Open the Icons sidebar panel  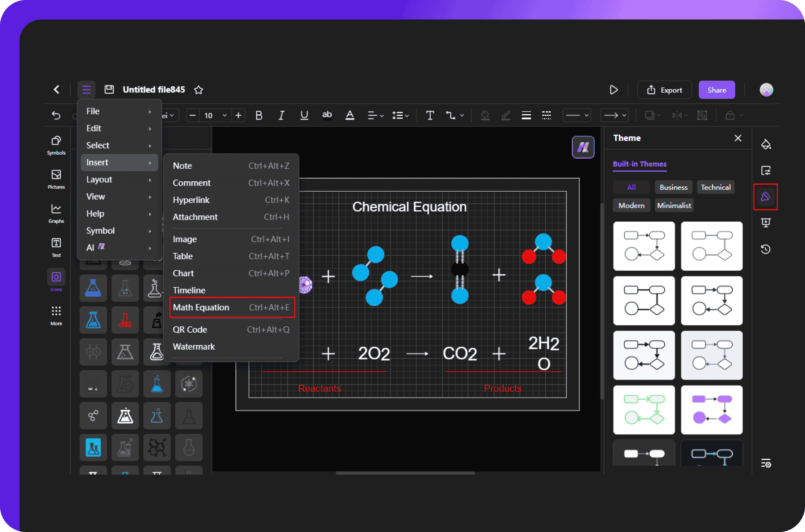pyautogui.click(x=56, y=281)
